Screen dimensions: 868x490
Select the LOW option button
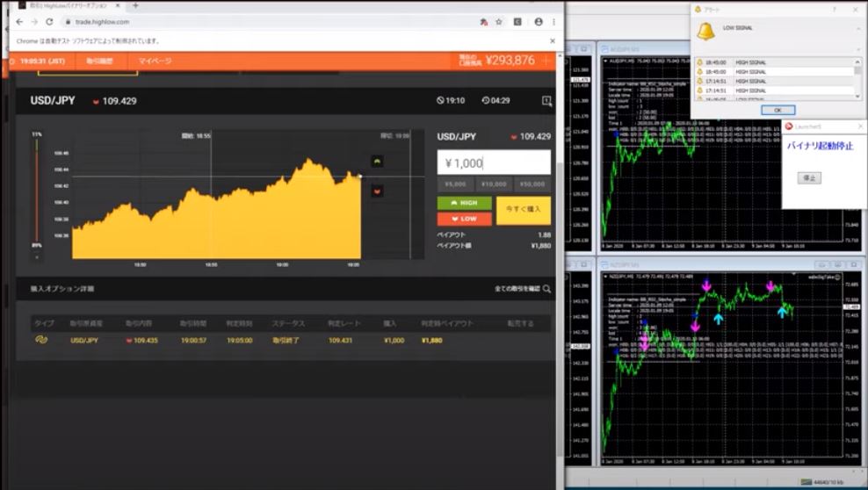(464, 219)
